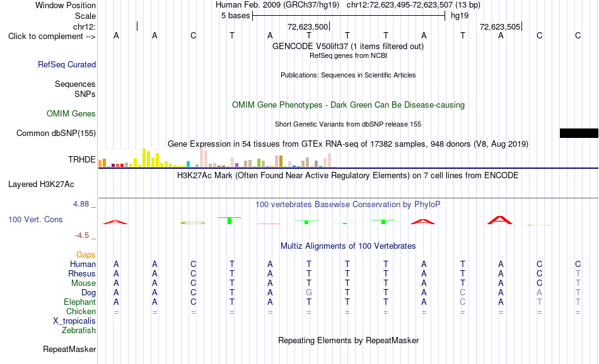Viewport: 599px width, 364px height.
Task: Click the tallest green T in PhyloP track
Action: pyautogui.click(x=230, y=220)
